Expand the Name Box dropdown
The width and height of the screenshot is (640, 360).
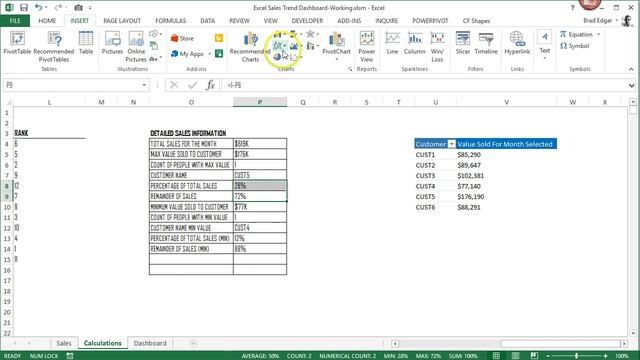144,85
